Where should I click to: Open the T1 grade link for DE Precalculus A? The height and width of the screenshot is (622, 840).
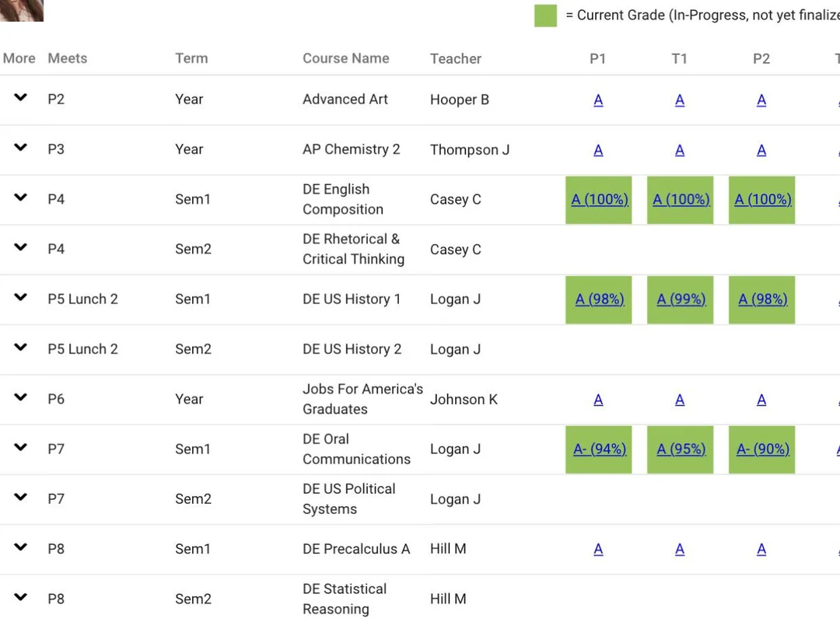pyautogui.click(x=680, y=548)
